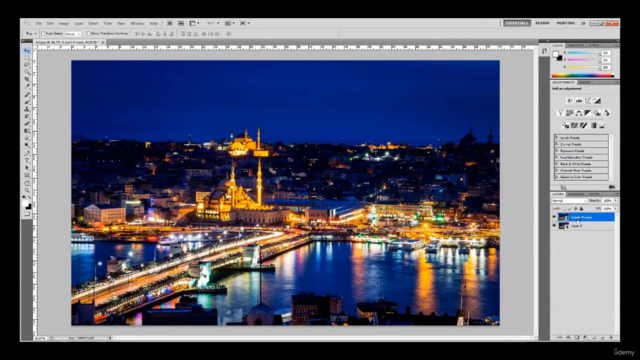The image size is (640, 360).
Task: Hide the Layer 0 copy layer
Action: (554, 218)
